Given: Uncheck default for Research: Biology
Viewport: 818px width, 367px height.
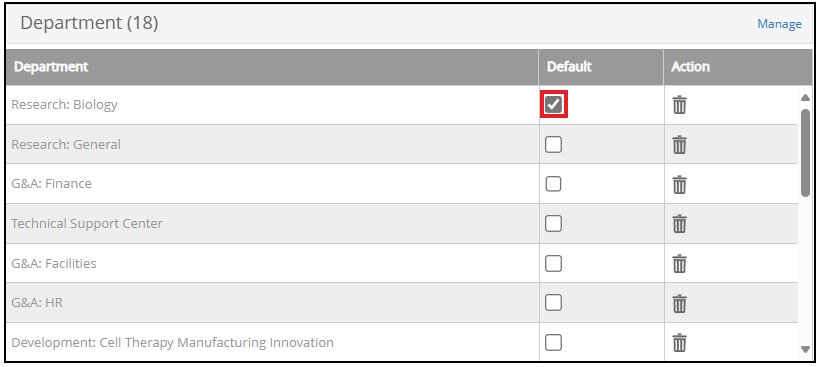Looking at the screenshot, I should tap(554, 104).
